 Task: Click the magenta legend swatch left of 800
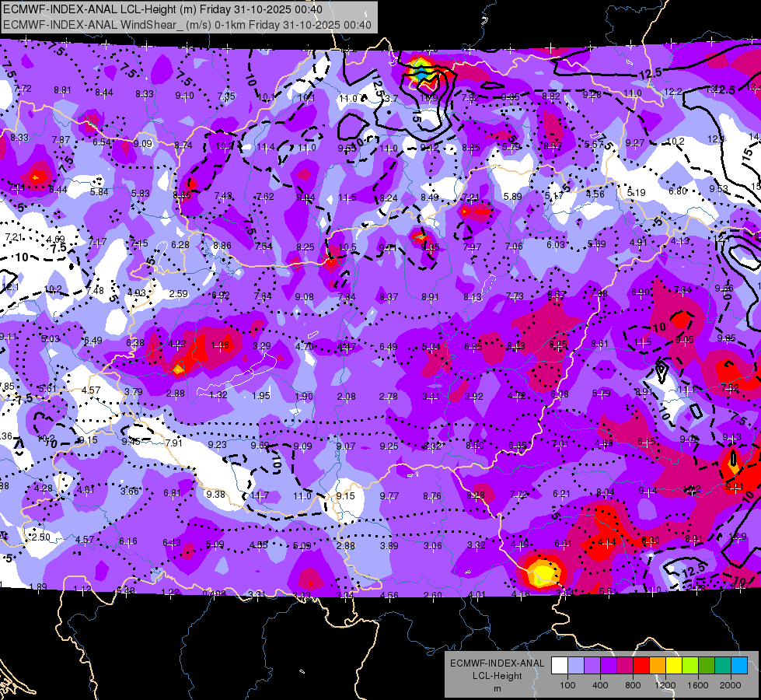click(x=625, y=666)
